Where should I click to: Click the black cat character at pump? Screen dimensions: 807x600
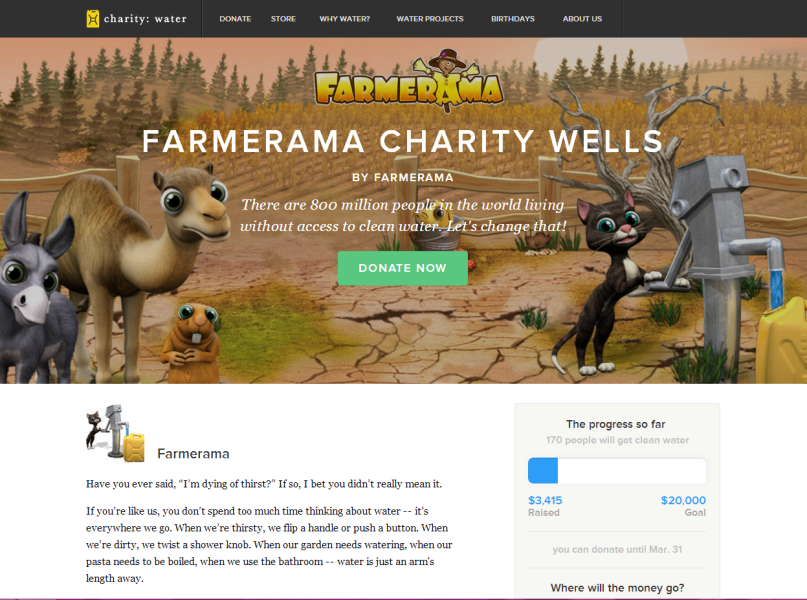coord(612,280)
